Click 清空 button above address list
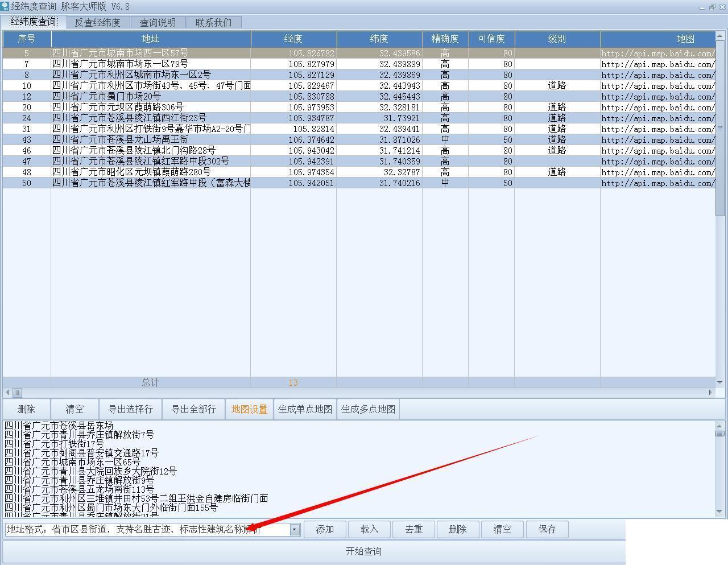 75,409
